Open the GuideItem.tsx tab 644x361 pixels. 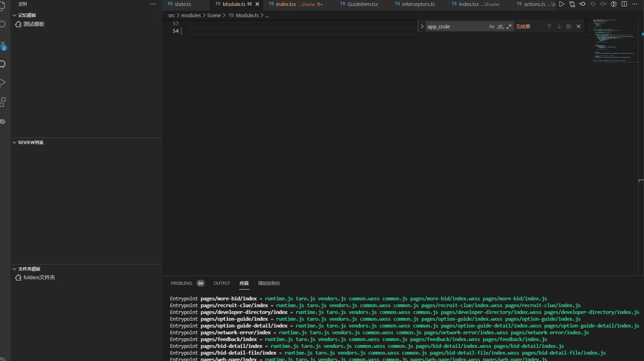[362, 4]
